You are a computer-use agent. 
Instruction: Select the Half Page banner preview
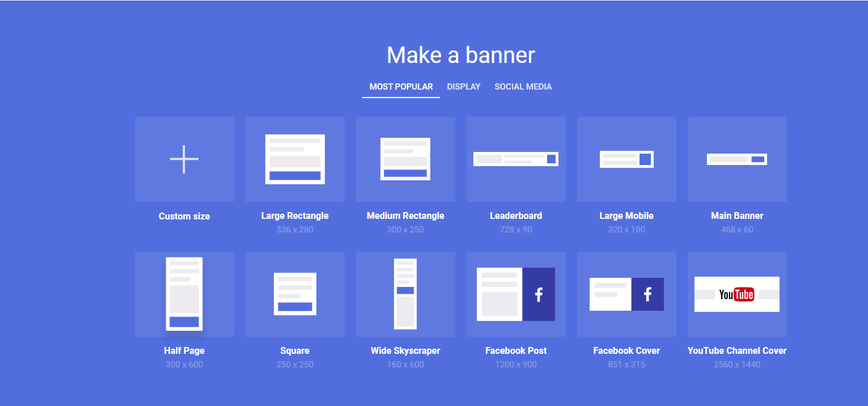click(x=184, y=294)
